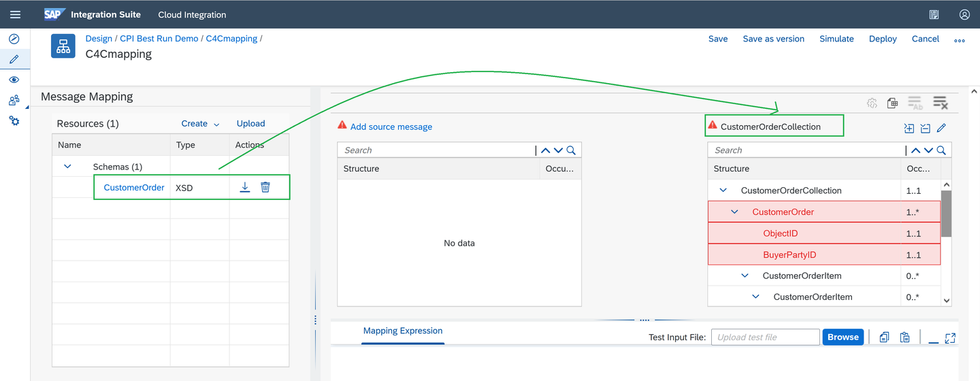Click the greyed-out Ab lines toolbar icon
The height and width of the screenshot is (381, 980).
click(915, 103)
